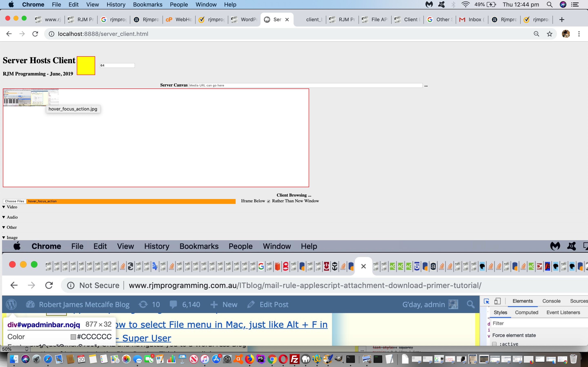Click the forward navigation arrow button
Viewport: 588px width, 367px height.
pos(22,34)
